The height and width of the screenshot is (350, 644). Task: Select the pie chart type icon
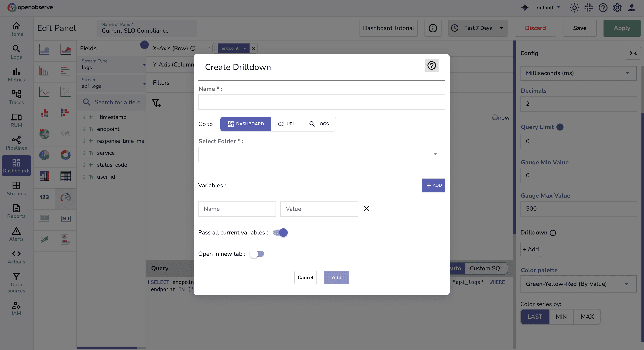point(44,155)
